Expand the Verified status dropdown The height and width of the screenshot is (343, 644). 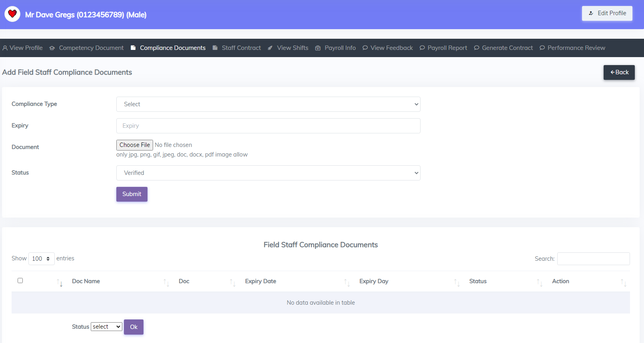click(x=268, y=173)
